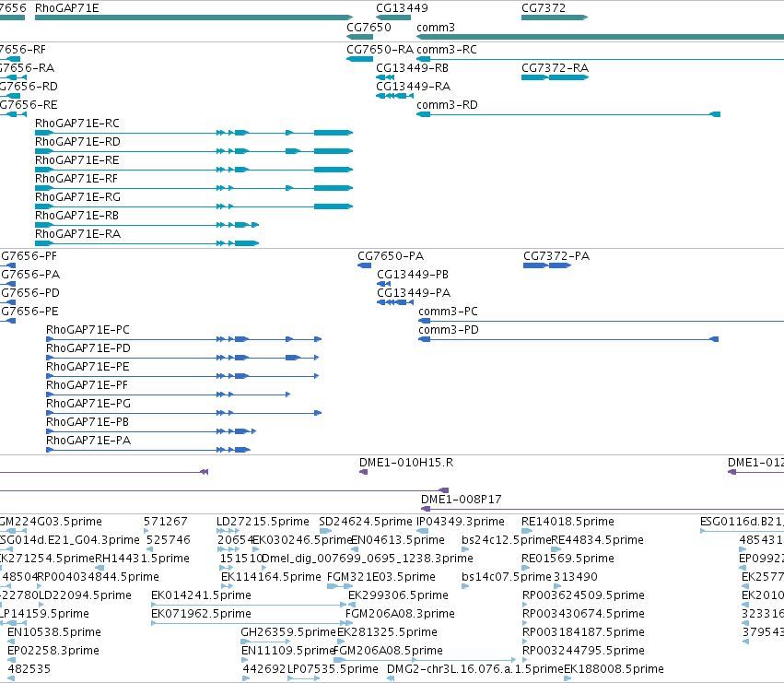Image resolution: width=784 pixels, height=683 pixels.
Task: Click the CG7372-PA protein label
Action: 556,256
